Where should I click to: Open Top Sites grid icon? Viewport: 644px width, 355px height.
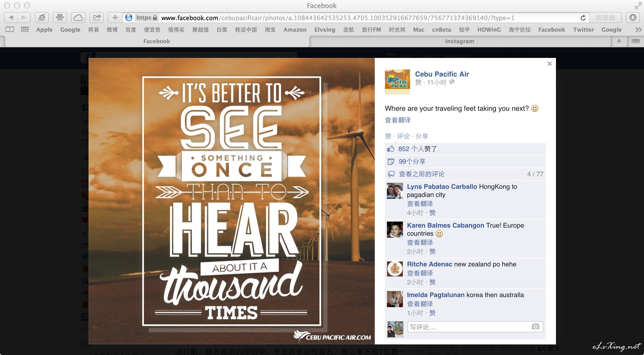pos(25,30)
